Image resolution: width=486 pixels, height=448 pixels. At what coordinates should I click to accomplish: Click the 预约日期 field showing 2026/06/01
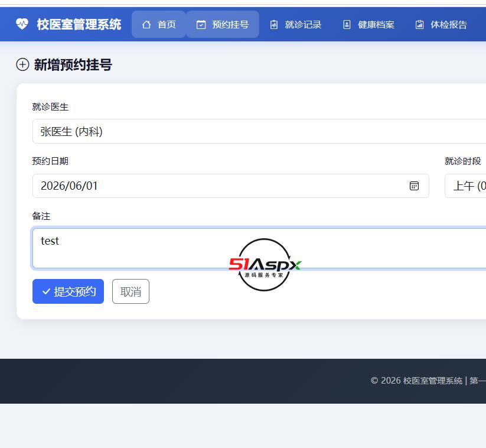[231, 186]
